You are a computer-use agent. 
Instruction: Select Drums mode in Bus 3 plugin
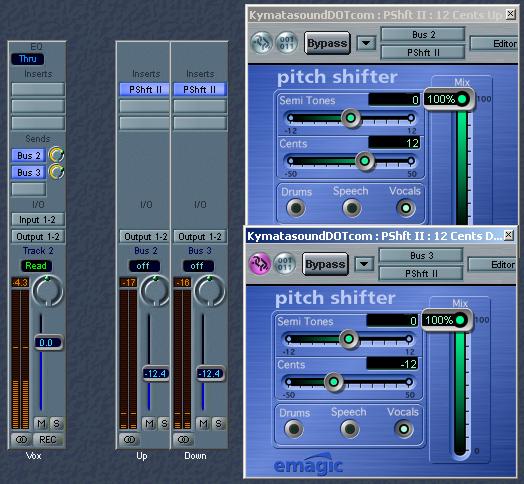click(x=294, y=429)
